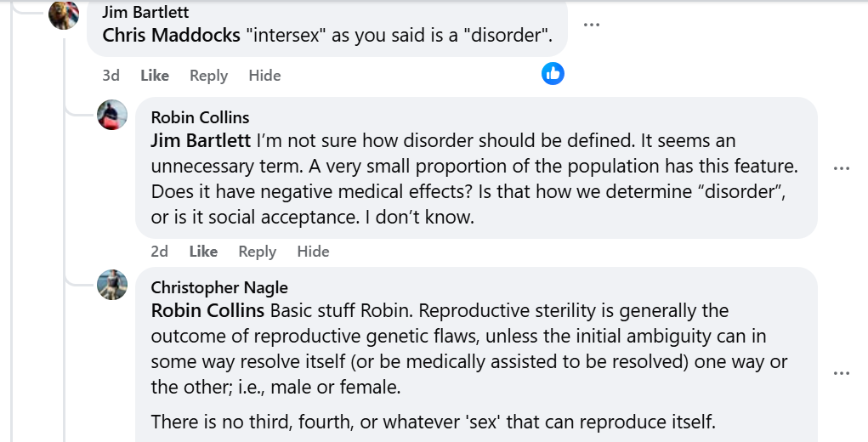
Task: Open options menu for Christopher Nagle's comment
Action: click(x=842, y=373)
